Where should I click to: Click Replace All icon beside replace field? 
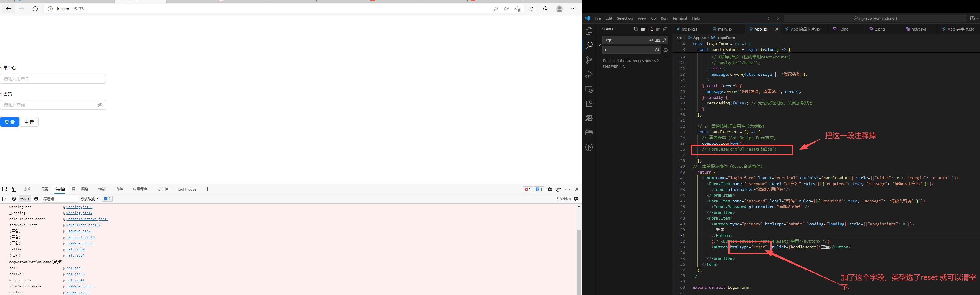pyautogui.click(x=665, y=50)
